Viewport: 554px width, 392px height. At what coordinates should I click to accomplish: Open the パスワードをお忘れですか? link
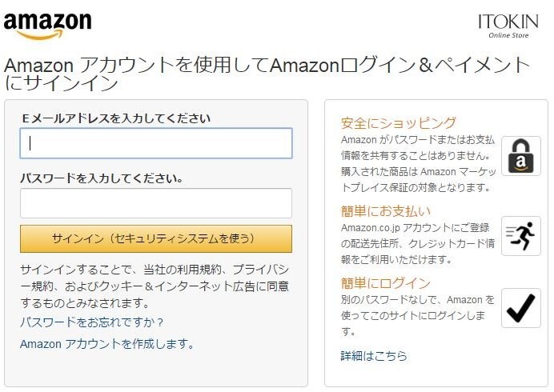(91, 322)
